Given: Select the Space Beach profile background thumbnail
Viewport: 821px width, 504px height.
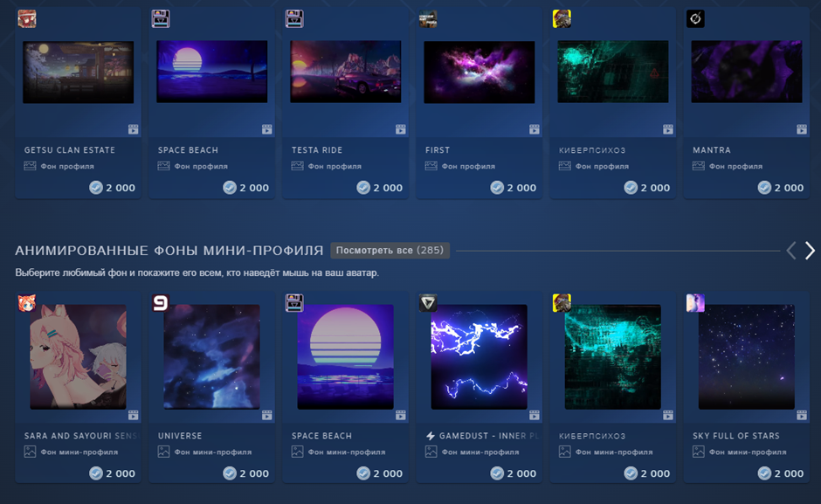Looking at the screenshot, I should (212, 72).
